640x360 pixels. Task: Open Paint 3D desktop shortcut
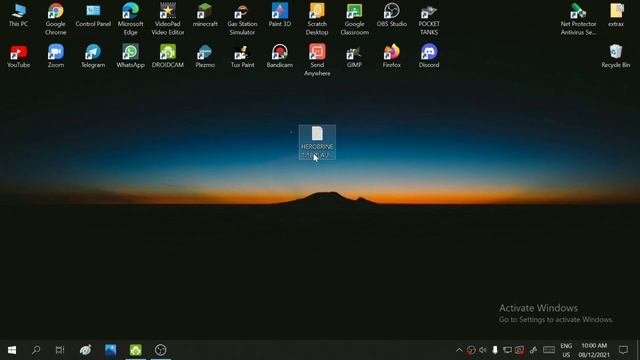coord(280,15)
